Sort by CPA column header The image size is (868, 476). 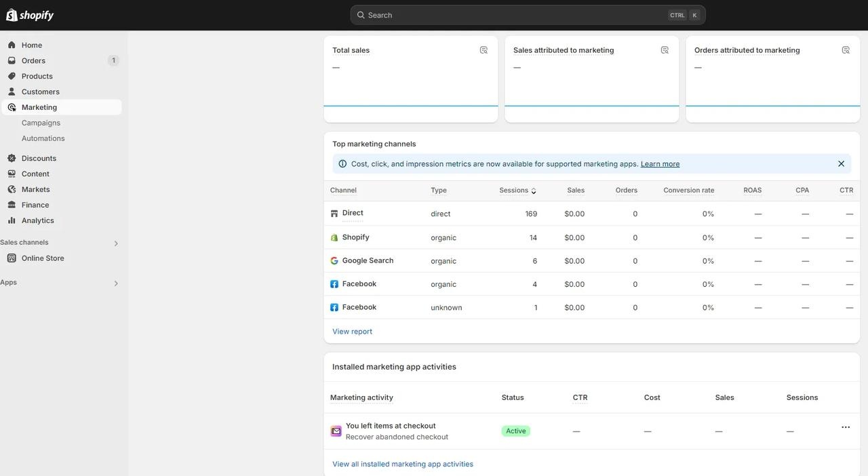click(x=802, y=191)
